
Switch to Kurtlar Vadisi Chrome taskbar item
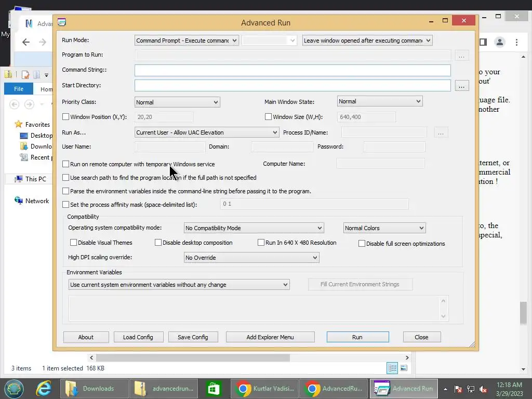coord(265,389)
